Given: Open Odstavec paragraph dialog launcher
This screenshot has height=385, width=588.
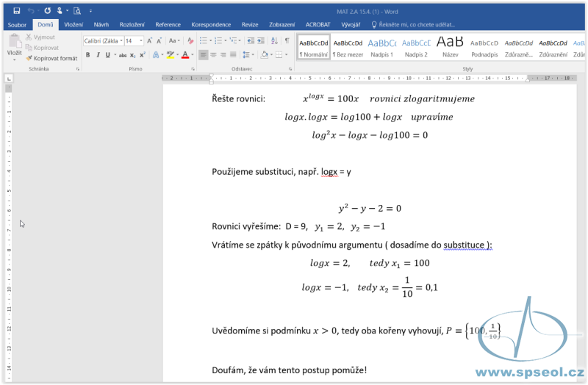Looking at the screenshot, I should tap(290, 69).
